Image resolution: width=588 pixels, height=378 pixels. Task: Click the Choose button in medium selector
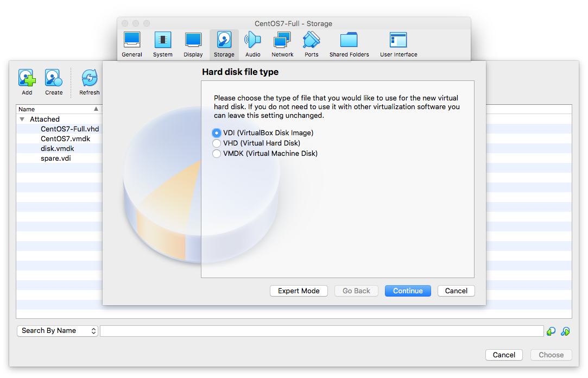[x=551, y=355]
